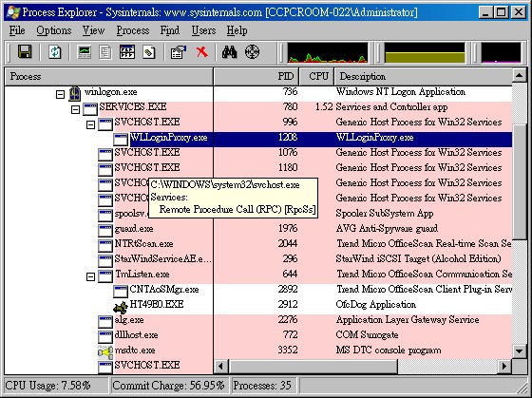Image resolution: width=532 pixels, height=398 pixels.
Task: Click the guard.exe process icon
Action: tap(105, 231)
